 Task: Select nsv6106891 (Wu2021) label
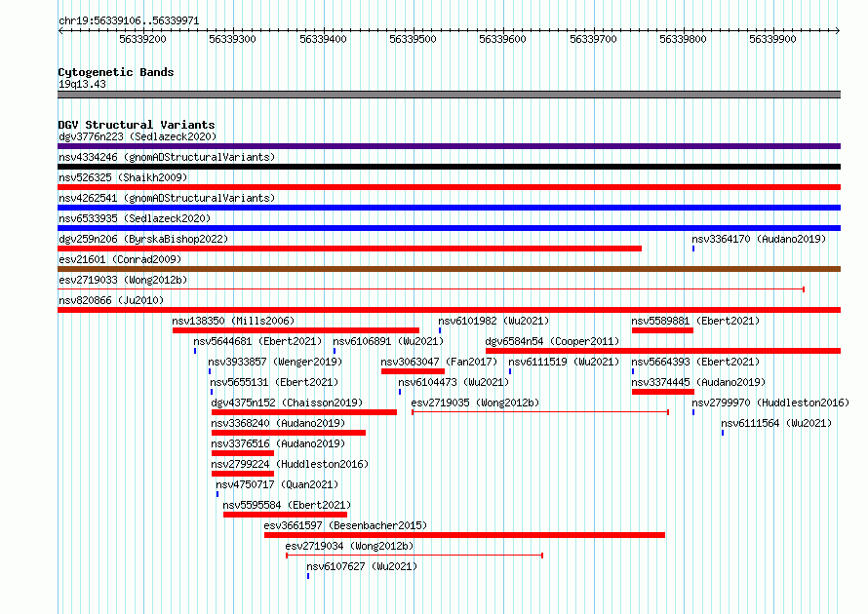(x=388, y=341)
